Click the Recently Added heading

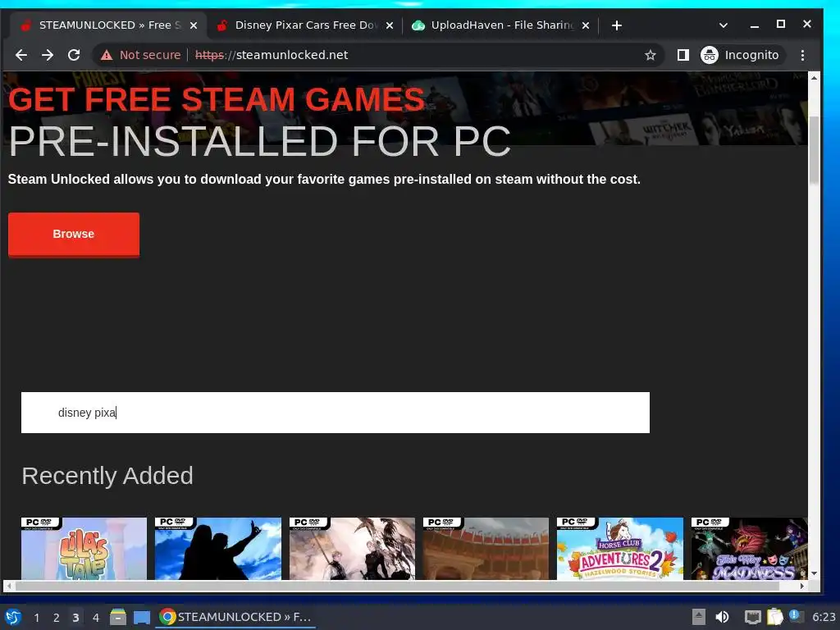(x=107, y=476)
